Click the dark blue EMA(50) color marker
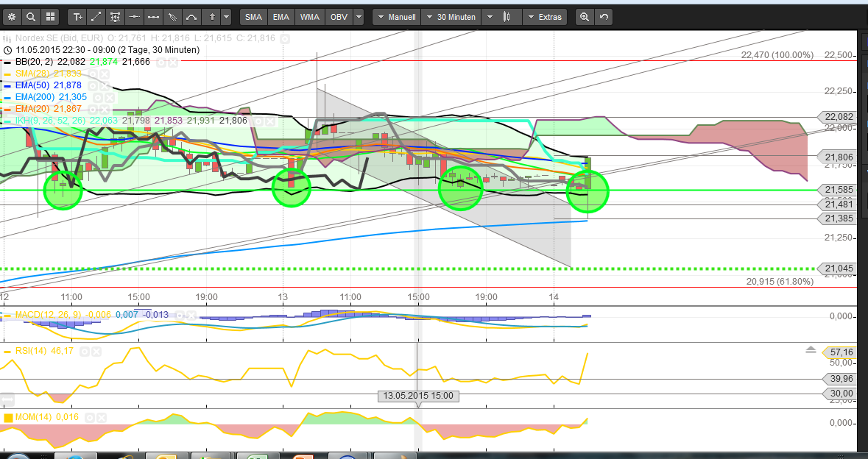 click(8, 86)
